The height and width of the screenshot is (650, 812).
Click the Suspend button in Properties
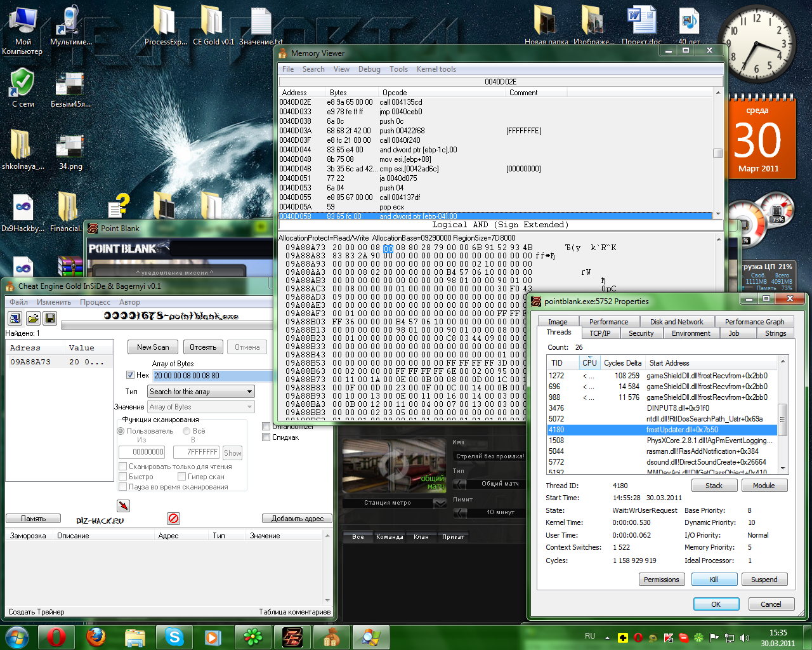764,580
